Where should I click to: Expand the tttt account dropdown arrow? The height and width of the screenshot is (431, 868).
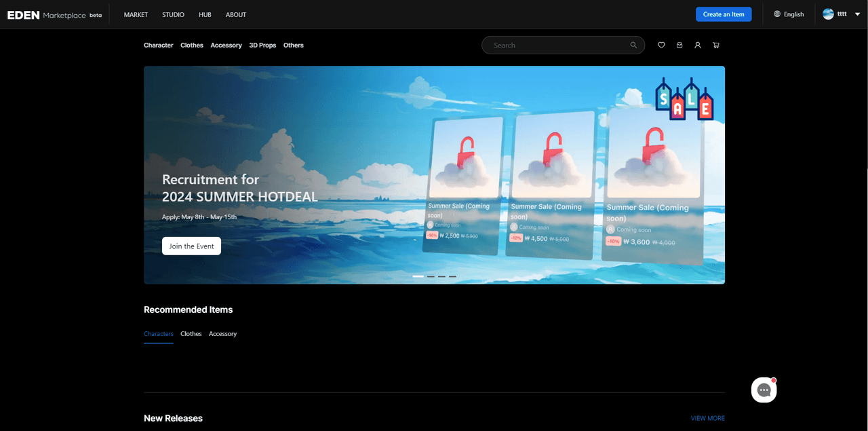(857, 14)
